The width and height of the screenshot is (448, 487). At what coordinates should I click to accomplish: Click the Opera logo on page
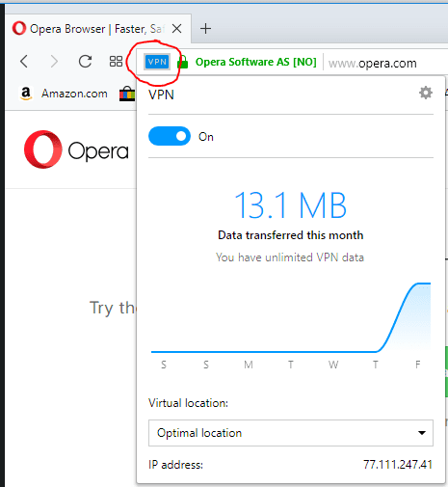coord(76,149)
